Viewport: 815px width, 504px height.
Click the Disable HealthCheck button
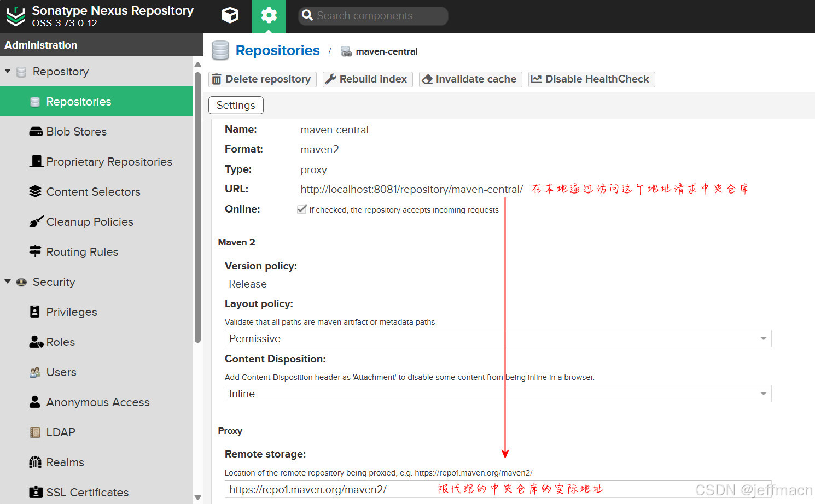(x=591, y=79)
